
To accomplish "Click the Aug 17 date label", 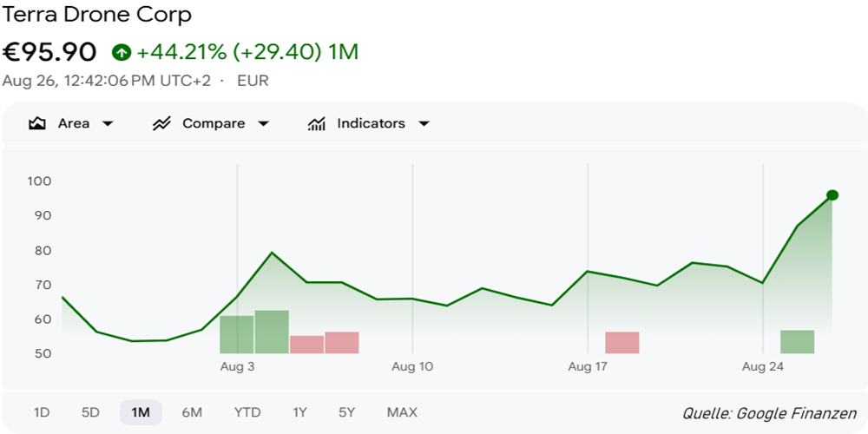I will pyautogui.click(x=588, y=366).
